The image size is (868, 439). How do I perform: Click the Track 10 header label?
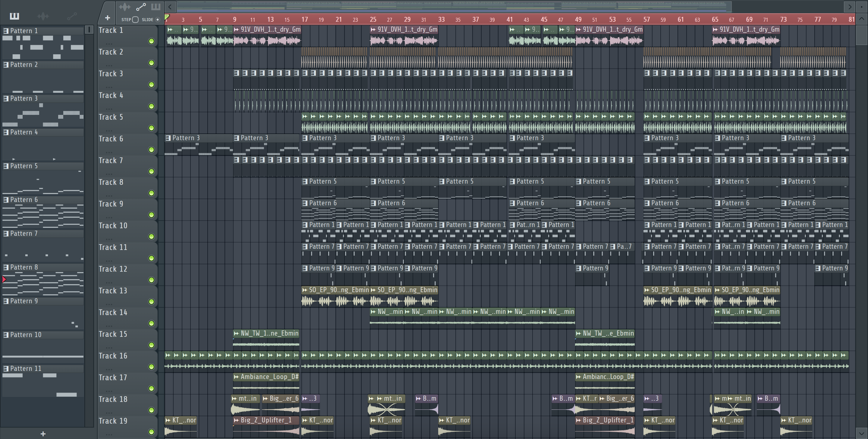pyautogui.click(x=113, y=226)
